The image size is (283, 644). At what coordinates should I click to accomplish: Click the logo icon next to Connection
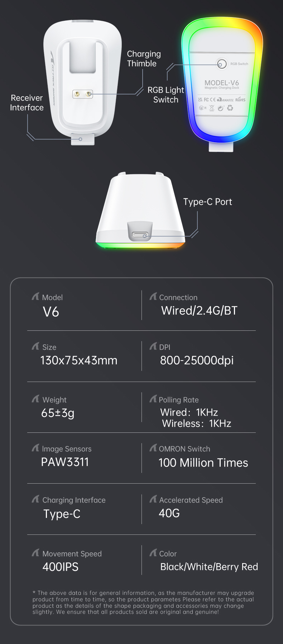coord(153,296)
